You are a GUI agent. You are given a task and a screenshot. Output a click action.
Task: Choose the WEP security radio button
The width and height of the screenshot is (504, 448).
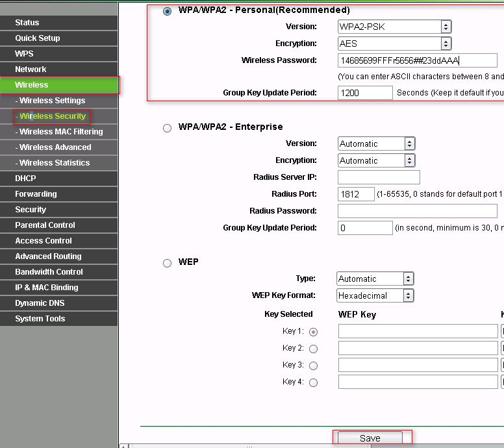click(167, 263)
